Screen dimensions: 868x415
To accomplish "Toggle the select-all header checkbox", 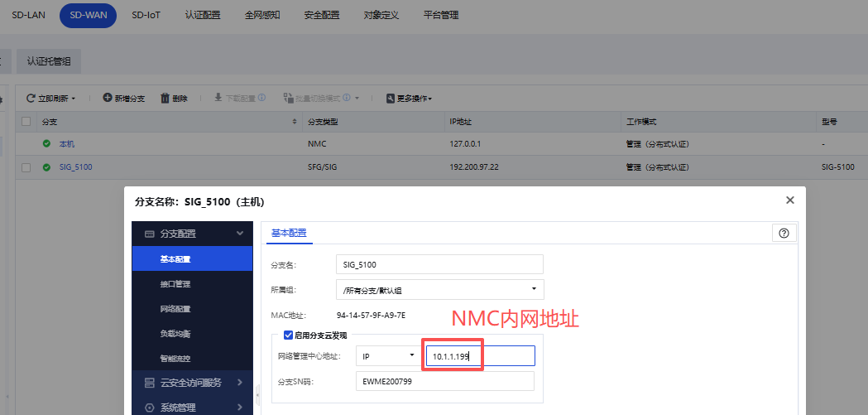I will [26, 122].
